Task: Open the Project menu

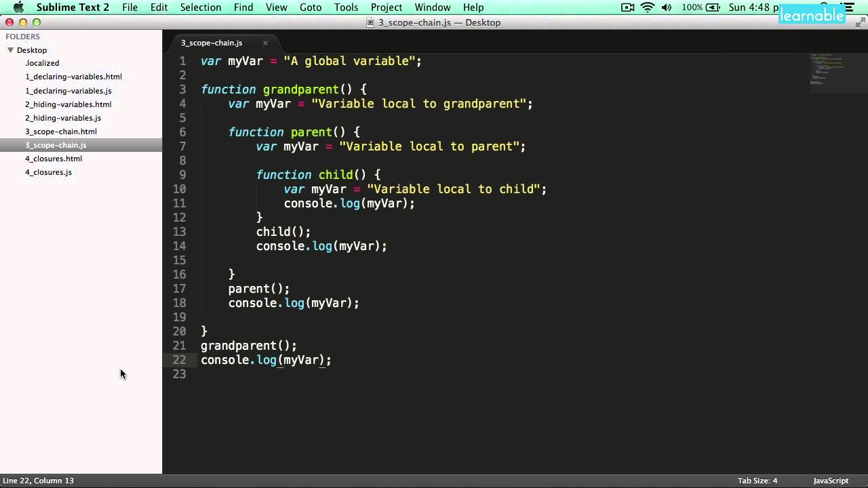Action: coord(387,7)
